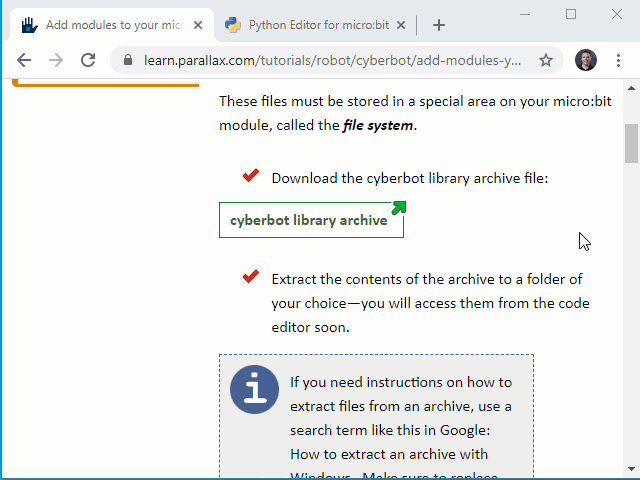
Task: Open the Chrome three-dot menu
Action: 618,60
